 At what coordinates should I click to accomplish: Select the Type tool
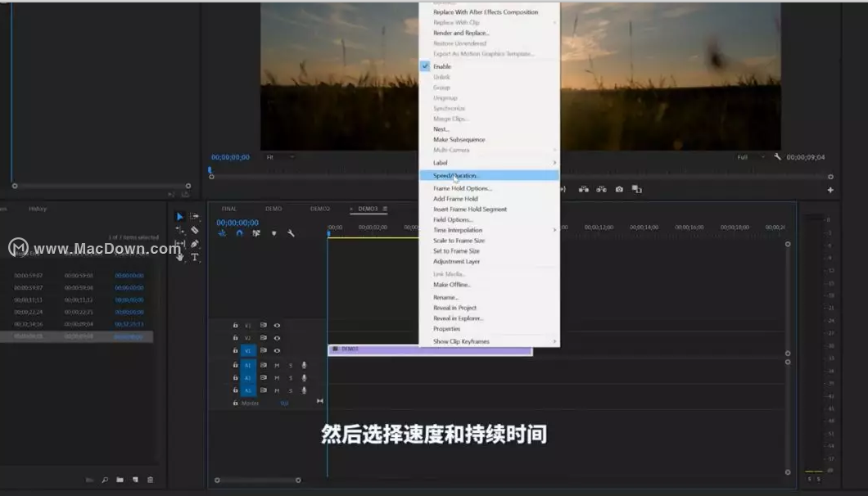[x=195, y=257]
